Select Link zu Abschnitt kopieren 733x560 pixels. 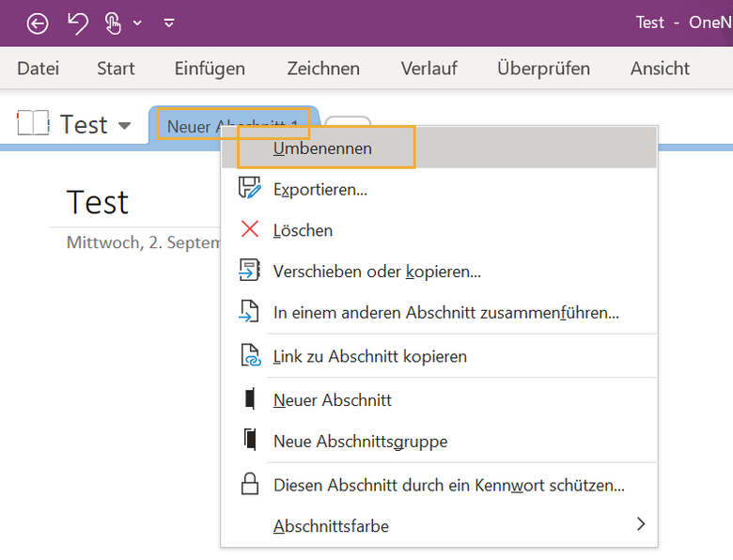pyautogui.click(x=439, y=356)
